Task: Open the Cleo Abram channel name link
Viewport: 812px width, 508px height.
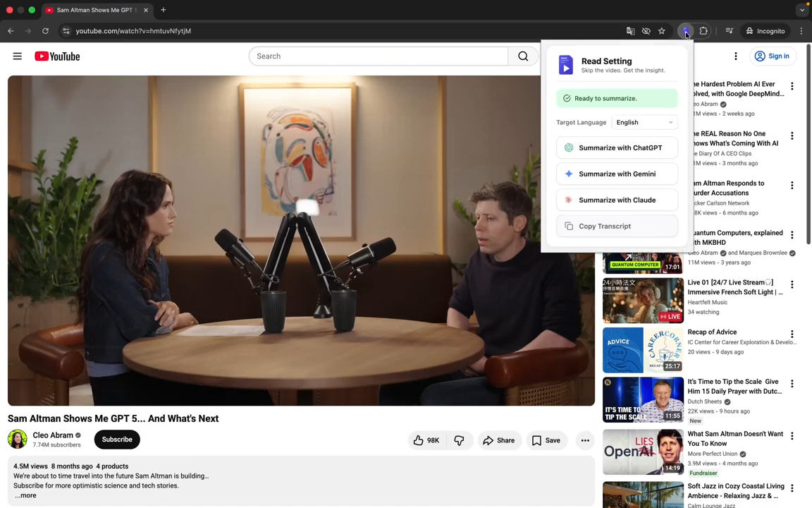Action: (53, 435)
